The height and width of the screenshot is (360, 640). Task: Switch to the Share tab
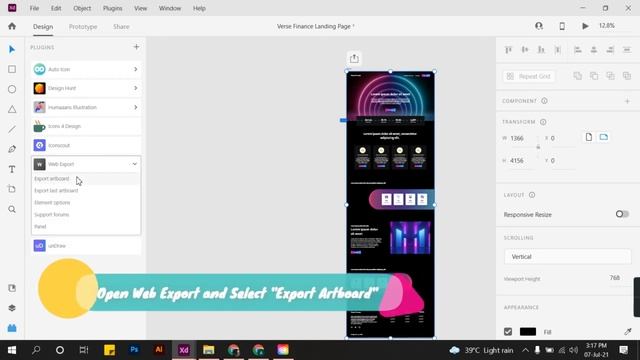[121, 27]
